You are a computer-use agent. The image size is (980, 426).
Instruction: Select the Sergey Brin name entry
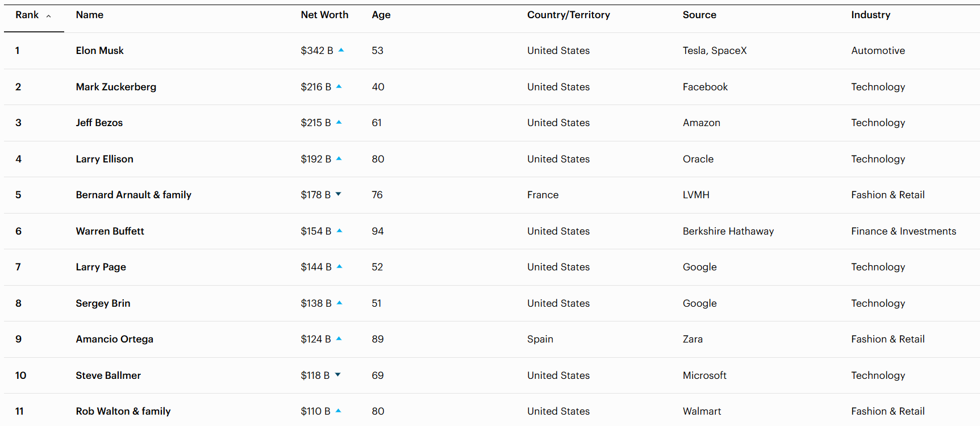tap(103, 303)
